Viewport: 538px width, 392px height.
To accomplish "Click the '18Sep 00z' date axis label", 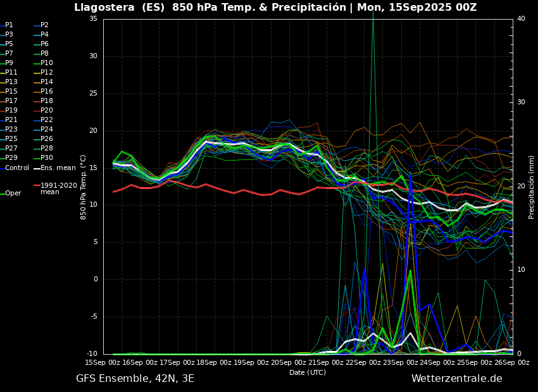I will click(x=214, y=362).
